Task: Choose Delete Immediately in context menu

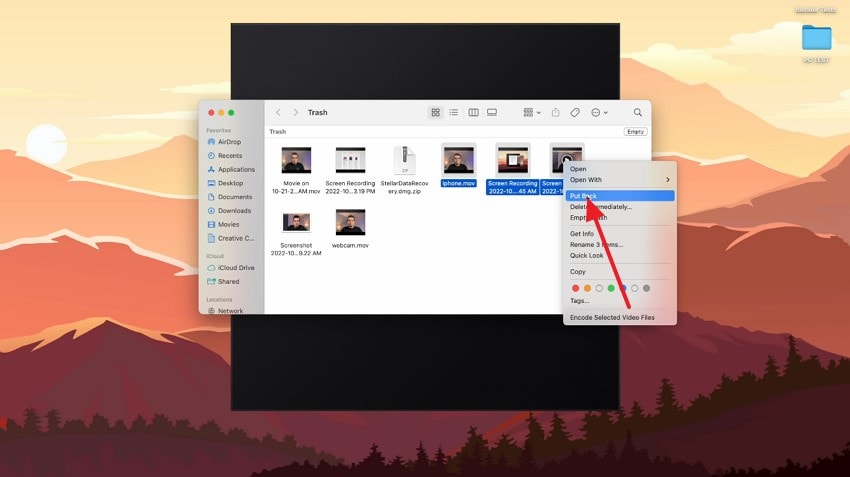Action: point(620,207)
